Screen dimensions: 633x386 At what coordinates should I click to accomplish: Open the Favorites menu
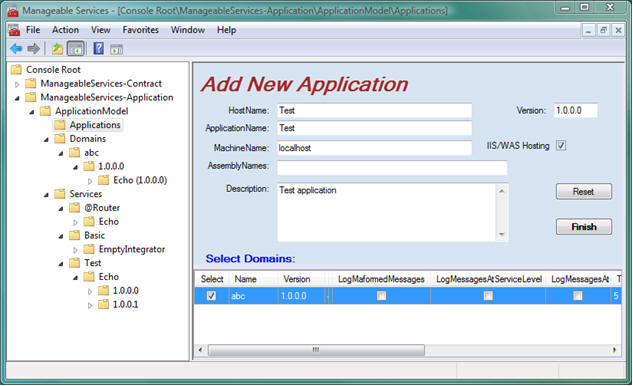[x=140, y=30]
